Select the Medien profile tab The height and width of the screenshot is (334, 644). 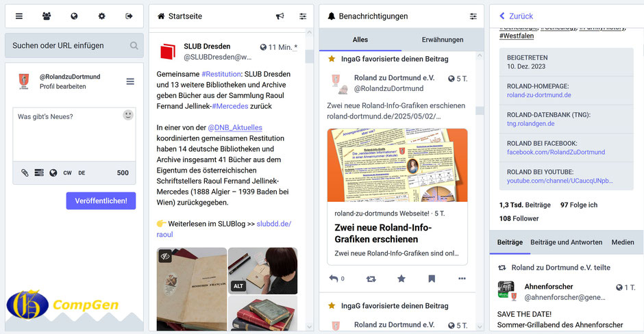point(623,242)
